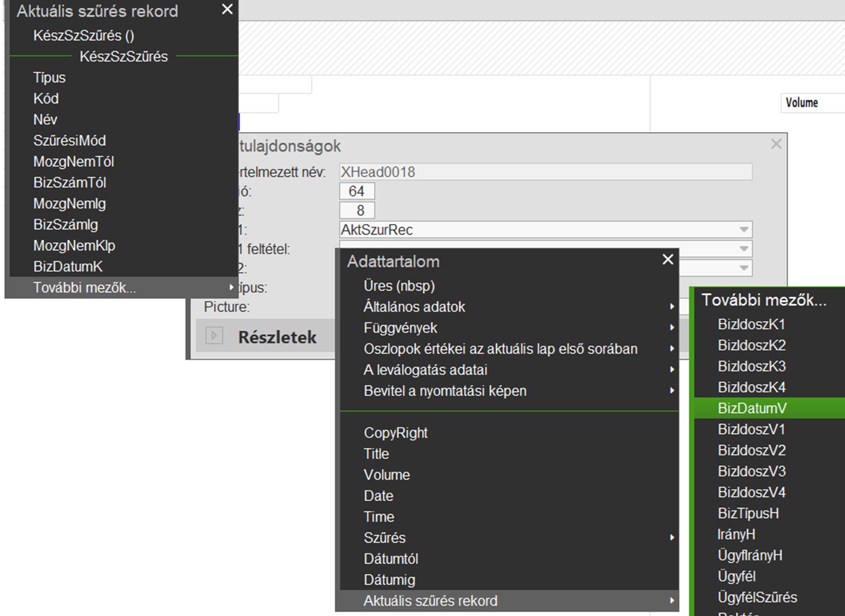
Task: Pick the ÜgyfélSzűrés field
Action: coord(757,597)
